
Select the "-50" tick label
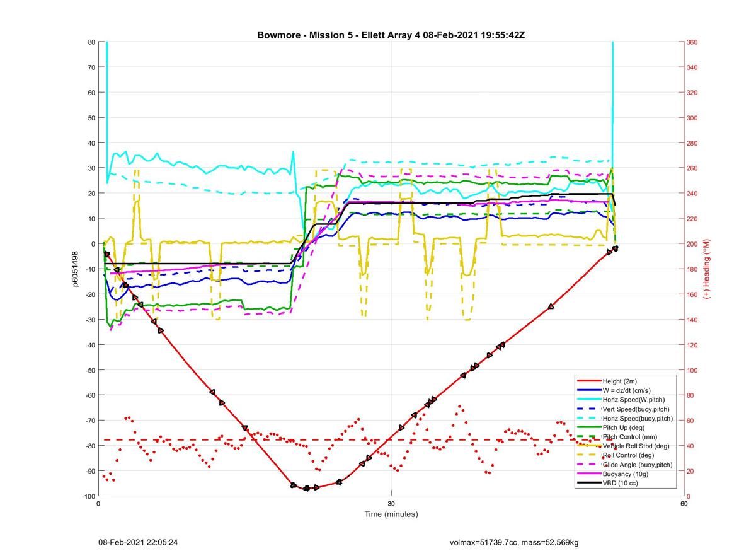[x=89, y=370]
